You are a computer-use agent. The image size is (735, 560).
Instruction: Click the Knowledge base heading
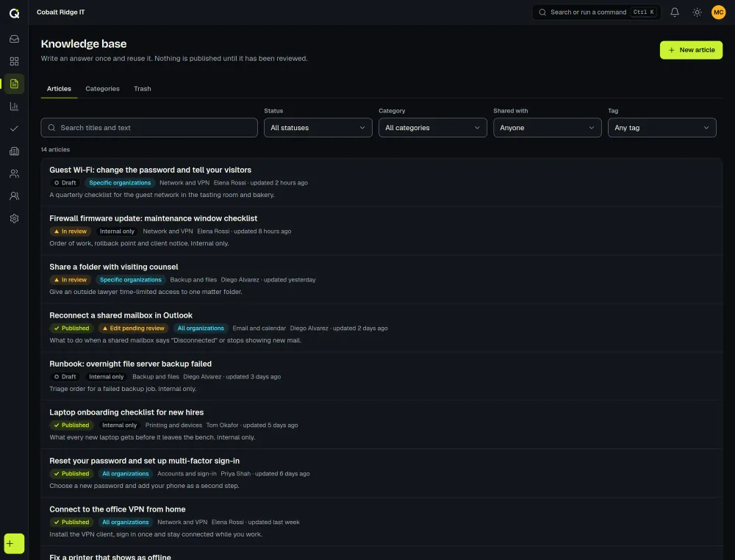click(x=84, y=43)
